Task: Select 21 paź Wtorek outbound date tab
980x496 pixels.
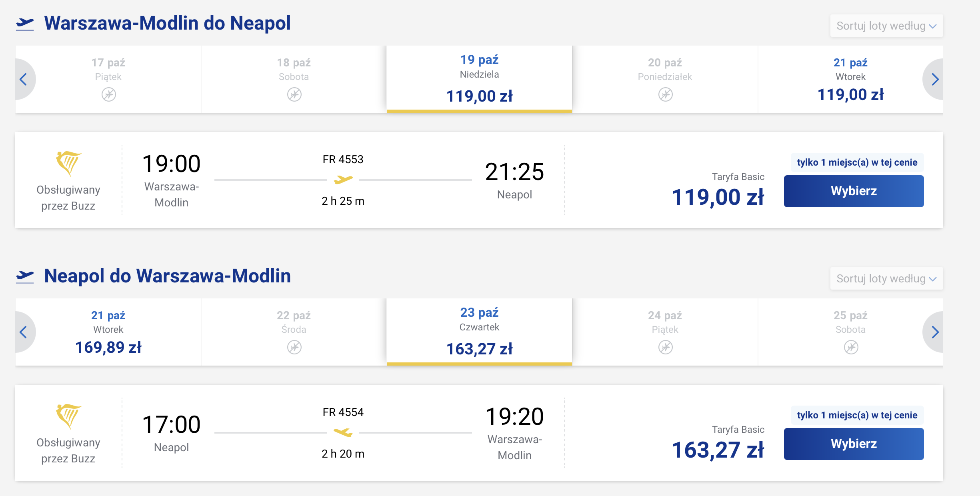Action: 850,79
